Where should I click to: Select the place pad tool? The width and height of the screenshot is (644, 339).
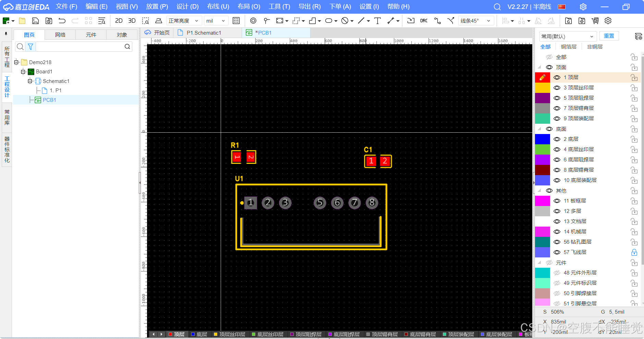click(253, 21)
